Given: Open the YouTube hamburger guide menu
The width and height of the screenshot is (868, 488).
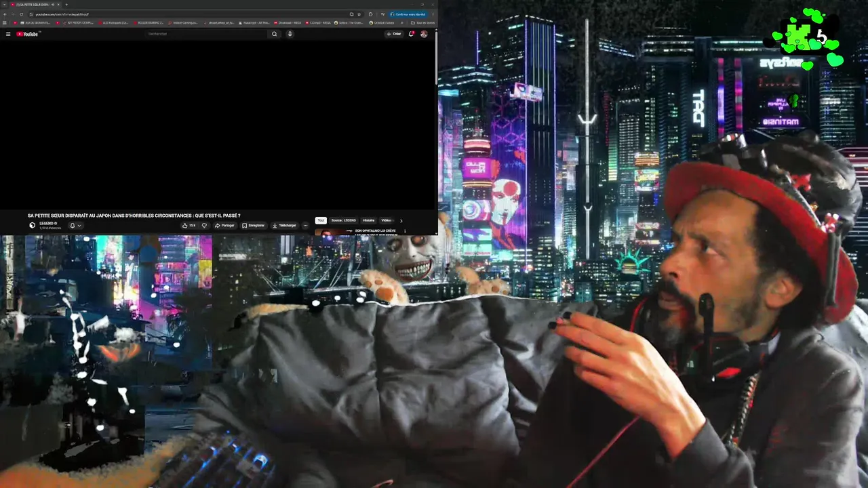Looking at the screenshot, I should click(8, 34).
